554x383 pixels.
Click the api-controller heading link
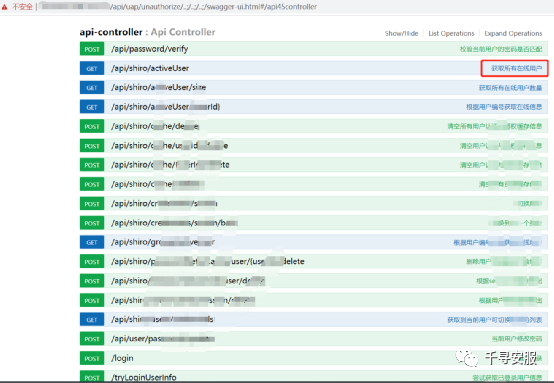coord(111,32)
